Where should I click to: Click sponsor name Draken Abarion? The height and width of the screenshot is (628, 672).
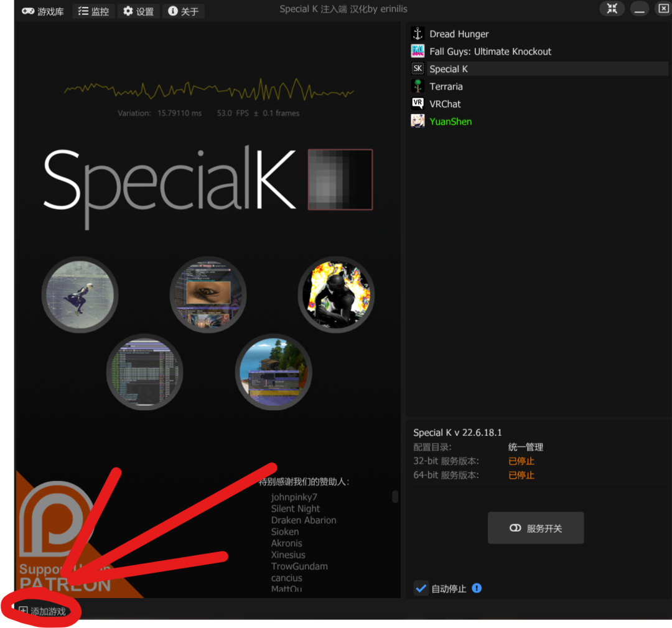coord(304,520)
